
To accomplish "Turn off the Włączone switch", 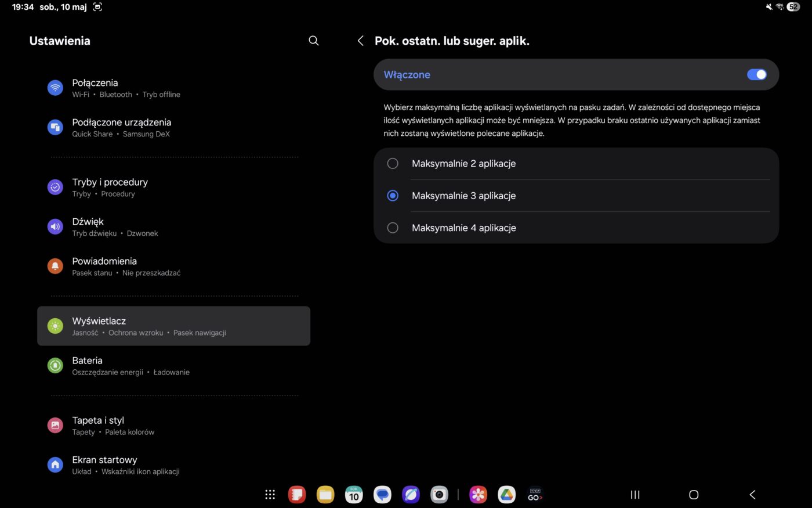I will pos(756,74).
